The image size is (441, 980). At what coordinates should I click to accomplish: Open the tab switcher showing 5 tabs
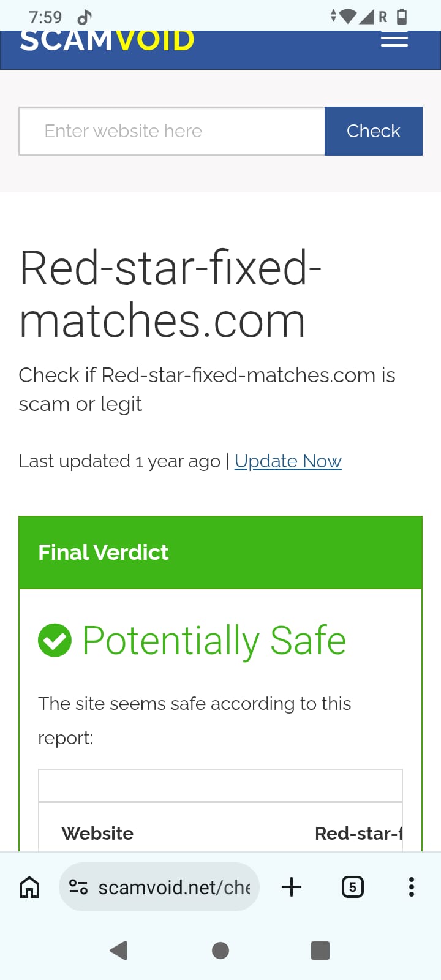352,887
